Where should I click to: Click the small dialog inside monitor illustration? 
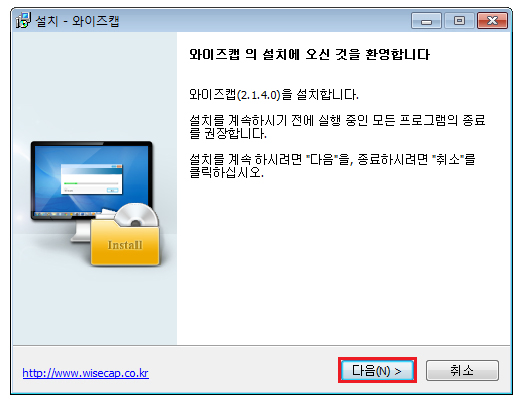click(x=92, y=179)
